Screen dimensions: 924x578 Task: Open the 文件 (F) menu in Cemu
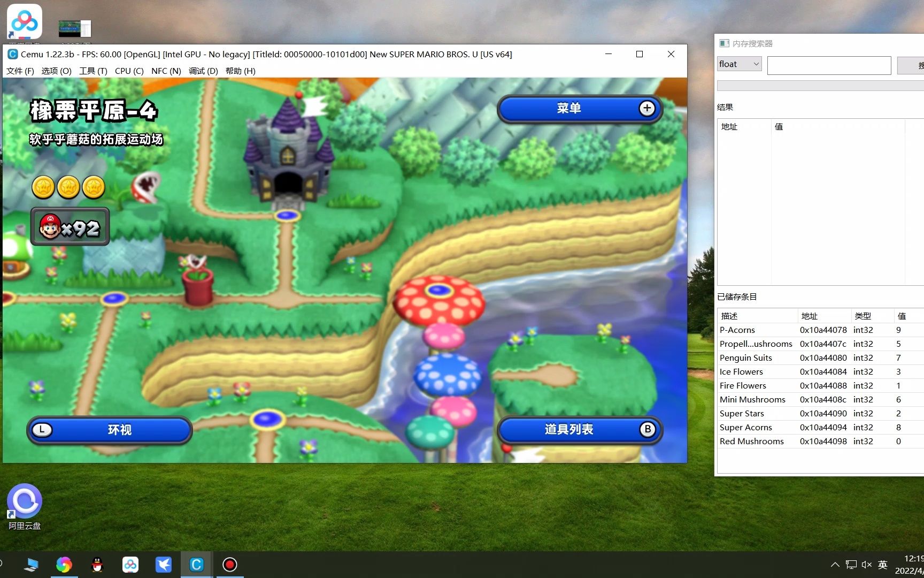(20, 71)
